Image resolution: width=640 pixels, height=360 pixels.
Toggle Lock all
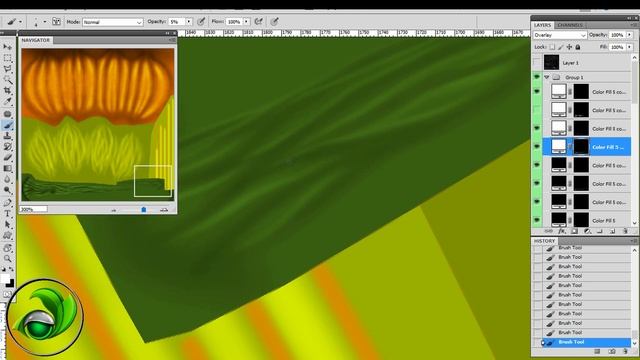coord(578,47)
